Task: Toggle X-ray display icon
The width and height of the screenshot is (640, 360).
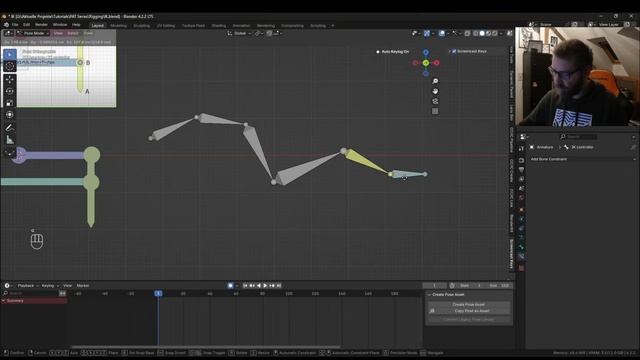Action: [467, 33]
